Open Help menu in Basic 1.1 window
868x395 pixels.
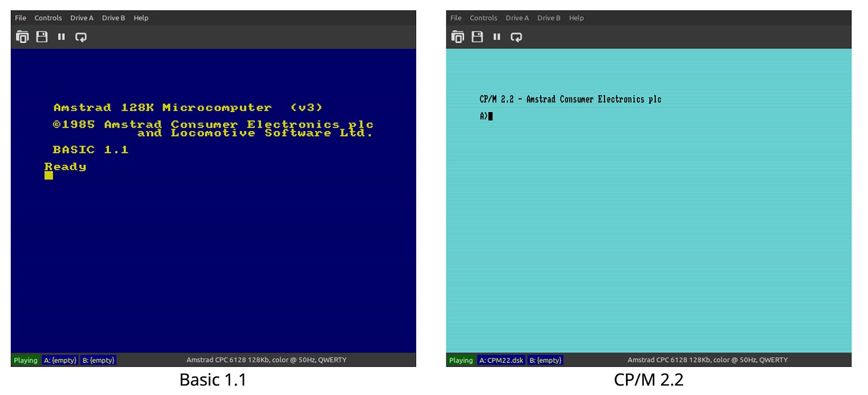click(x=141, y=18)
